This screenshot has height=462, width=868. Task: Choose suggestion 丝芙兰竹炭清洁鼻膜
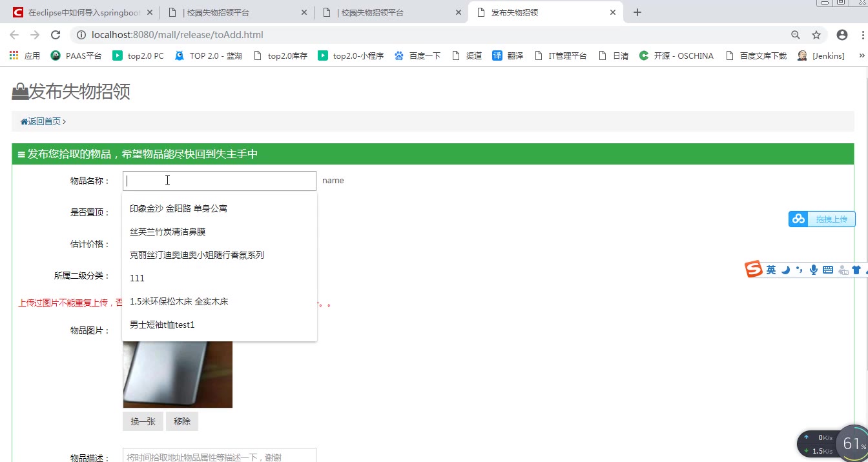(220, 232)
